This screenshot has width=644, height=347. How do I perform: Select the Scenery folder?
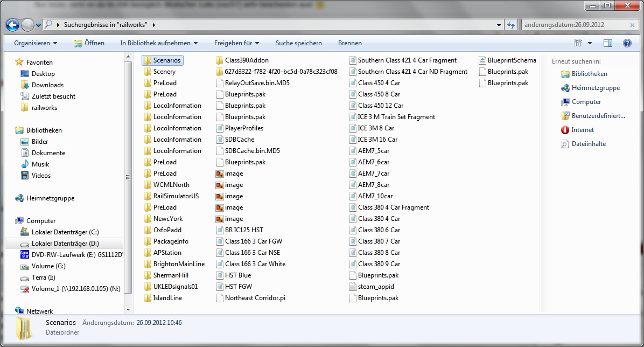pos(160,72)
